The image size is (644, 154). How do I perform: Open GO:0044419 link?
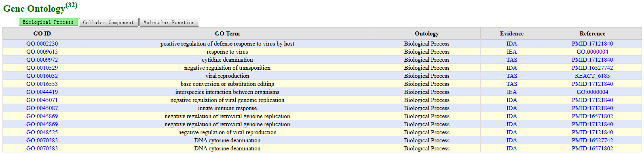[x=42, y=92]
